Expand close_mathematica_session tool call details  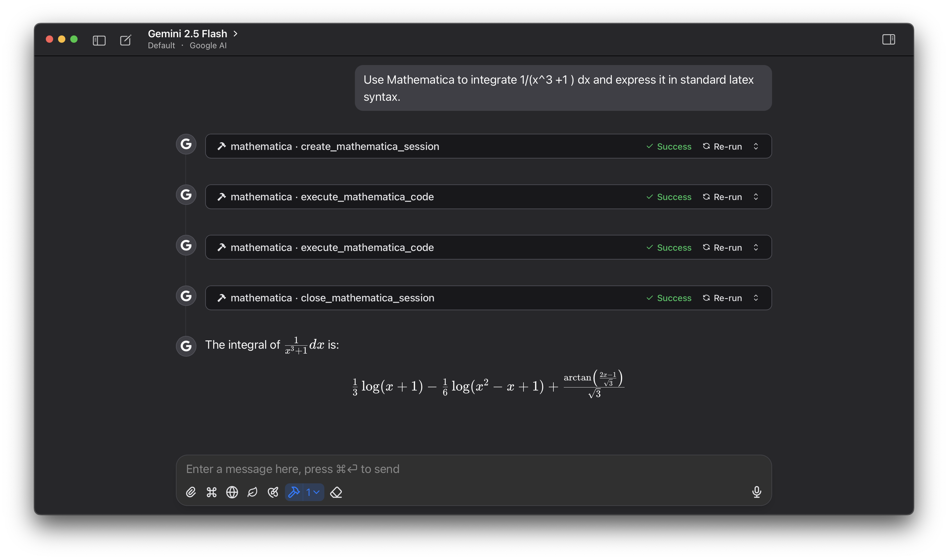pos(756,298)
